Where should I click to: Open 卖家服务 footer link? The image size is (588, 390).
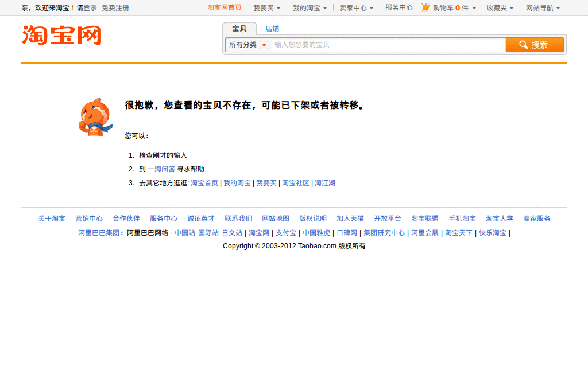(x=537, y=219)
